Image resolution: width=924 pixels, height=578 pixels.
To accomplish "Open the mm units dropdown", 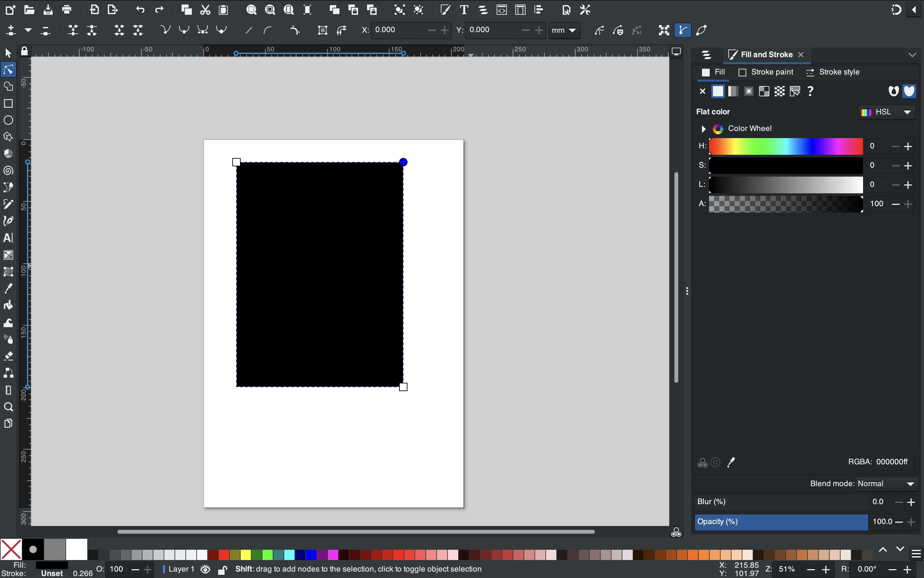I will [564, 30].
